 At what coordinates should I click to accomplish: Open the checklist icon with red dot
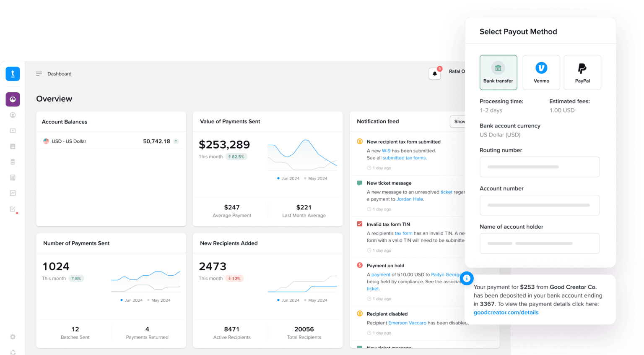point(13,209)
